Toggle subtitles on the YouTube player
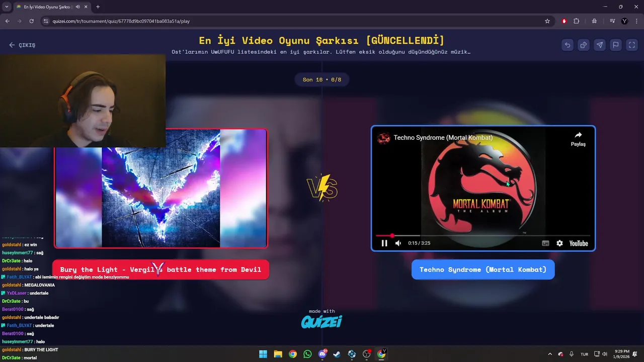Image resolution: width=644 pixels, height=362 pixels. (x=545, y=243)
